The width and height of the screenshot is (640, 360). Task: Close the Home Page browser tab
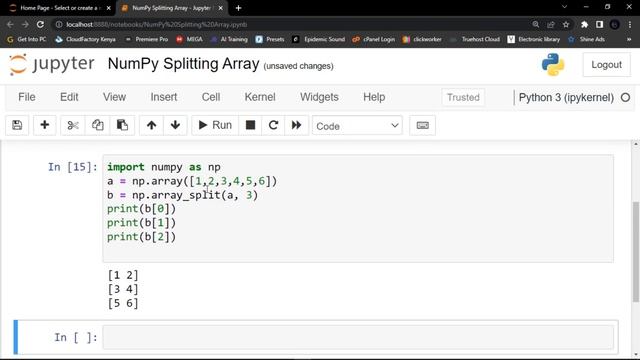(109, 8)
